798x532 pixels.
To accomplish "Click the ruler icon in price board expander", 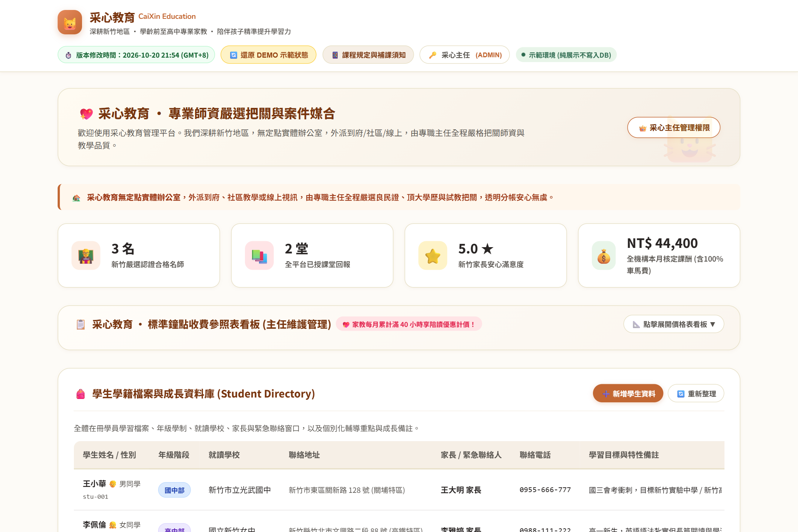I will point(636,324).
